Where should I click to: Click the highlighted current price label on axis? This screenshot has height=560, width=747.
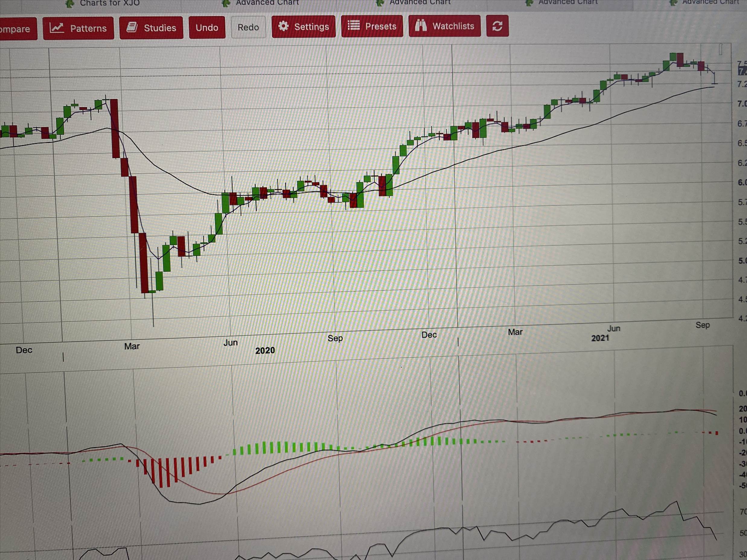pos(742,72)
